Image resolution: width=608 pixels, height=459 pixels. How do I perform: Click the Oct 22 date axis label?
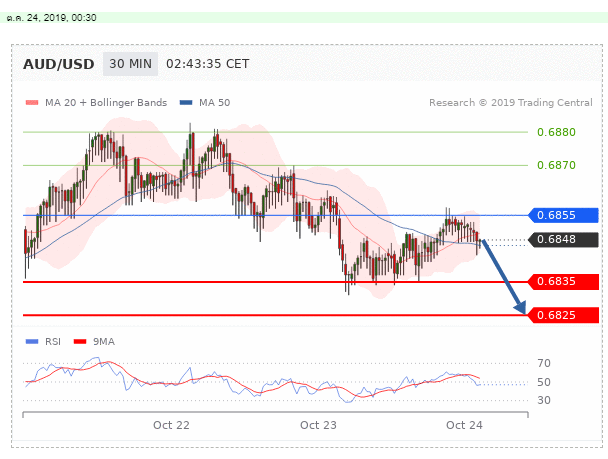171,425
